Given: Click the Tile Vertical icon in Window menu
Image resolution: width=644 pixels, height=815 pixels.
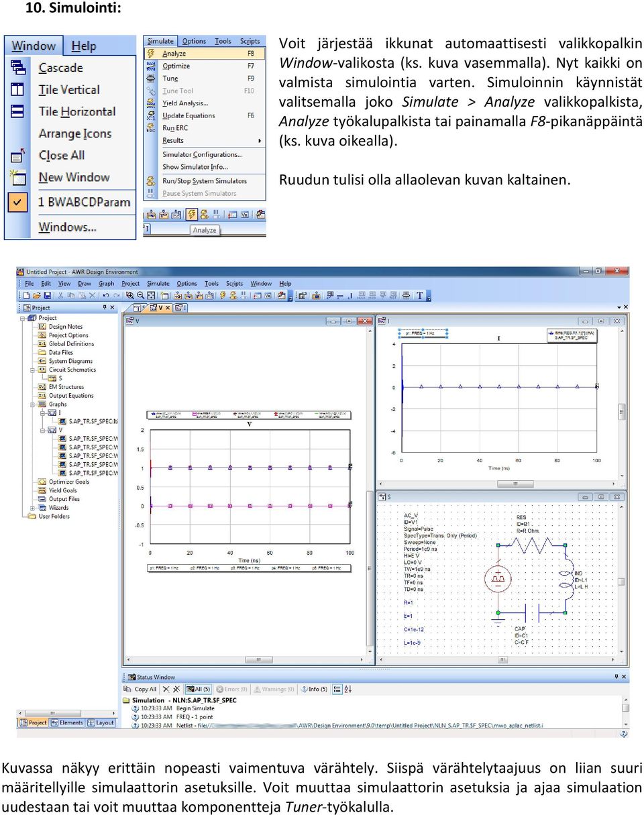Looking at the screenshot, I should [x=18, y=90].
